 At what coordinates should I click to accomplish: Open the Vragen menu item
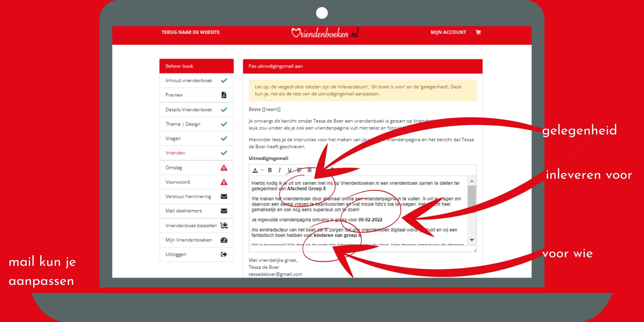click(197, 139)
